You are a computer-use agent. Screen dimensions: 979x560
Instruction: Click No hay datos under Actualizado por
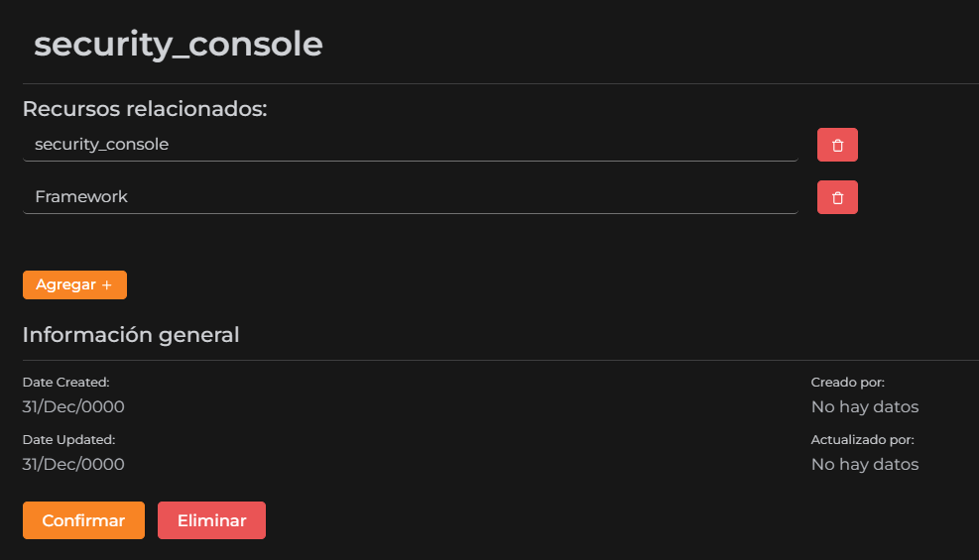pyautogui.click(x=865, y=464)
